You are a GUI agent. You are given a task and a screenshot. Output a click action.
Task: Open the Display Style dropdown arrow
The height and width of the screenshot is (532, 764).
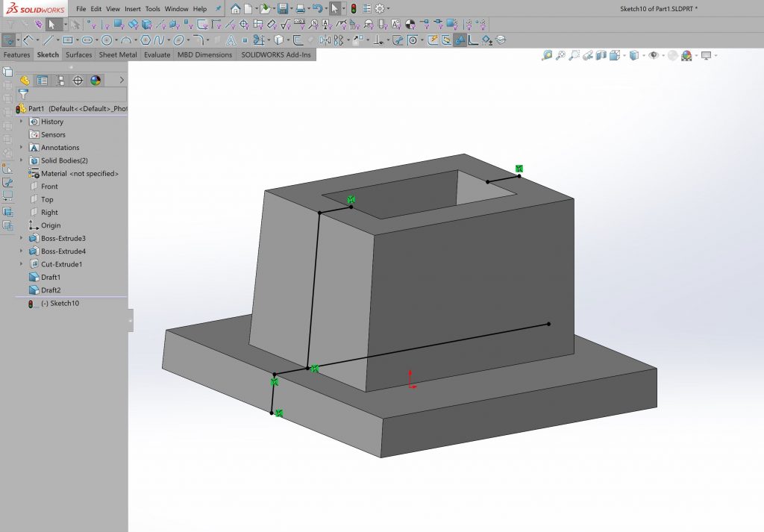[x=643, y=56]
